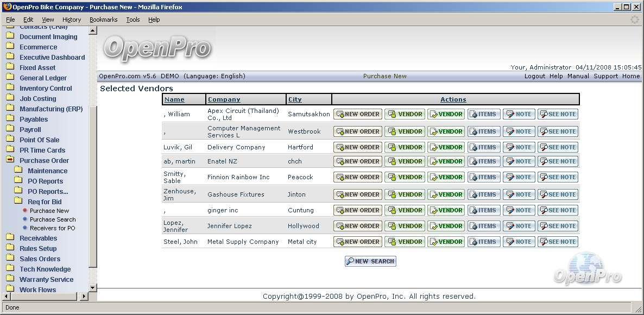Add a Note for Gashouse Fixtures

tap(519, 194)
